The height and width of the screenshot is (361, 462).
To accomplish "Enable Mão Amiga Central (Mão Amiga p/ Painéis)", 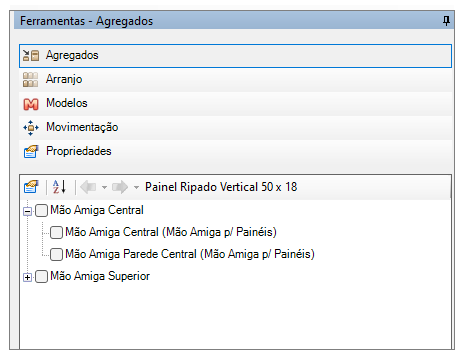I will coord(56,232).
